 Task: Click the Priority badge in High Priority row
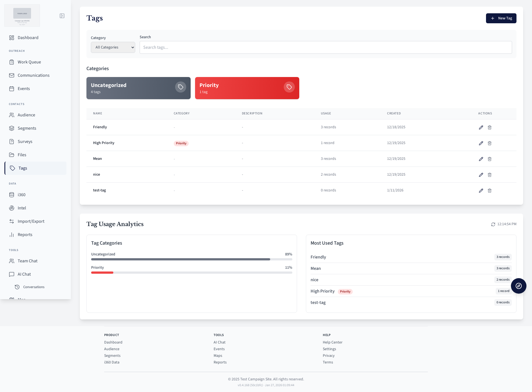(x=181, y=143)
